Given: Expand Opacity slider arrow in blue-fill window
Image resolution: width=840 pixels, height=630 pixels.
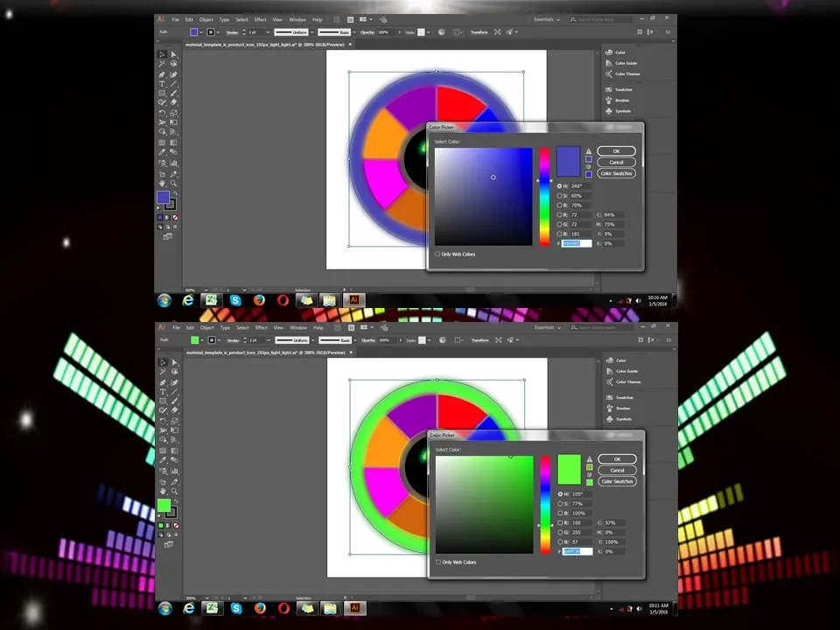Looking at the screenshot, I should coord(399,32).
